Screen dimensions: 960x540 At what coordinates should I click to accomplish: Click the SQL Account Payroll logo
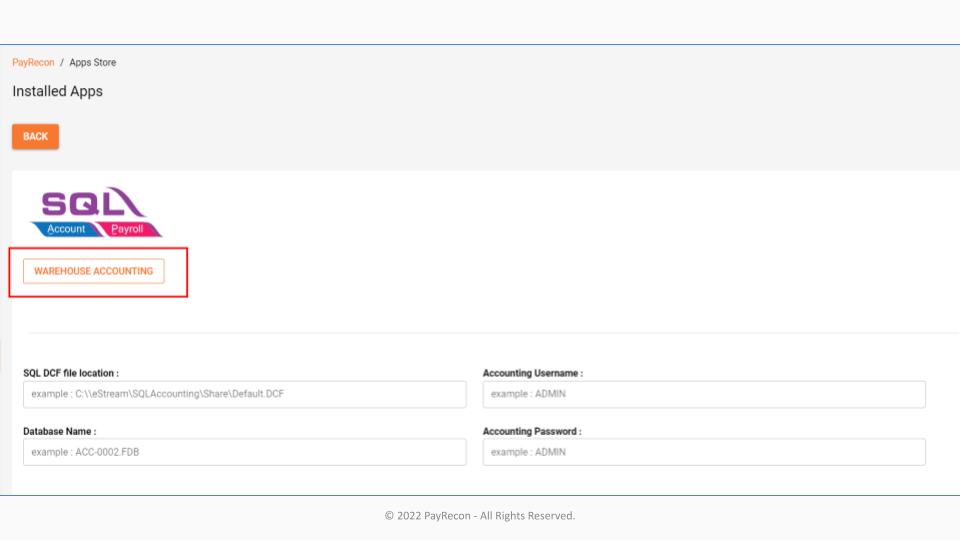(96, 212)
